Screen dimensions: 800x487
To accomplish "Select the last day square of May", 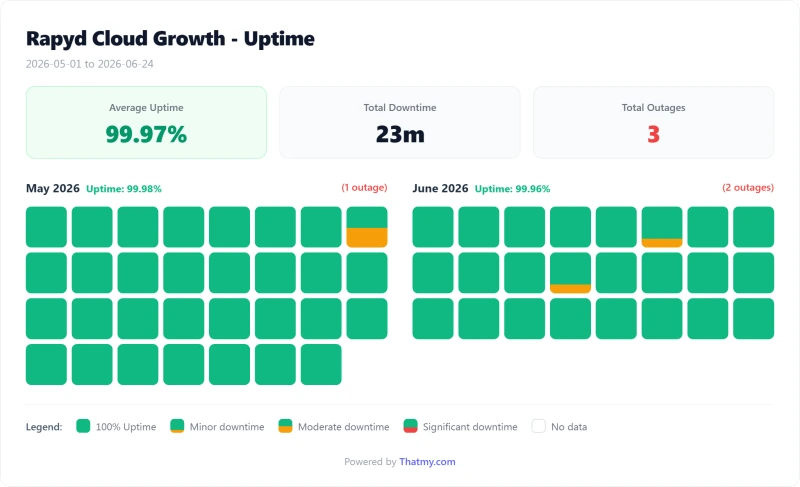I will tap(321, 365).
